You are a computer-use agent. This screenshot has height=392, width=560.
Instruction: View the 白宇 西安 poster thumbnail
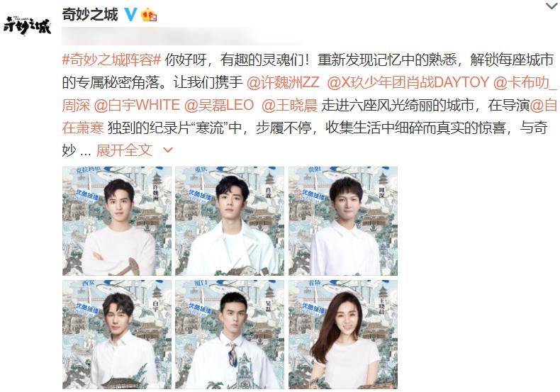click(x=117, y=335)
